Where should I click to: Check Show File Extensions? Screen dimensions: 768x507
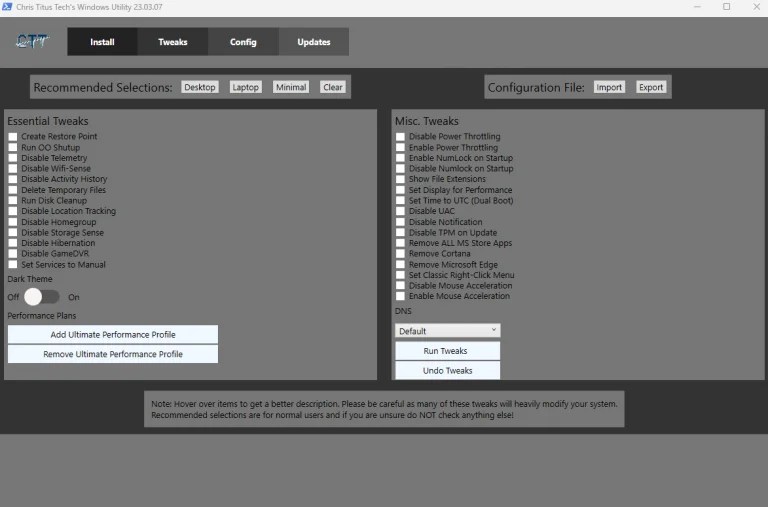click(401, 179)
